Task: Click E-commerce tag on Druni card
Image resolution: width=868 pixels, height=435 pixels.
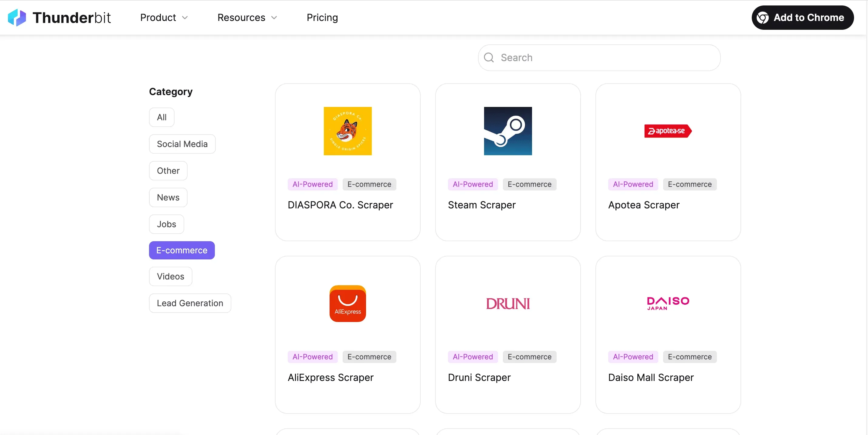Action: click(530, 357)
